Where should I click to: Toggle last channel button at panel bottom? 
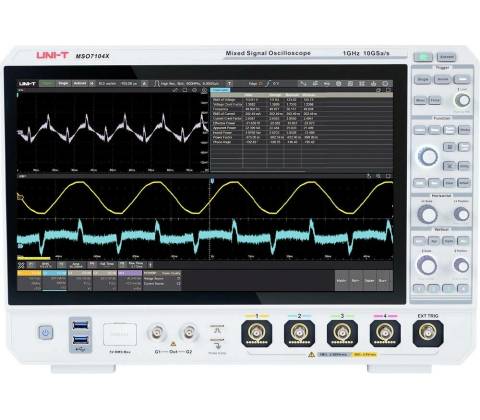[x=463, y=289]
